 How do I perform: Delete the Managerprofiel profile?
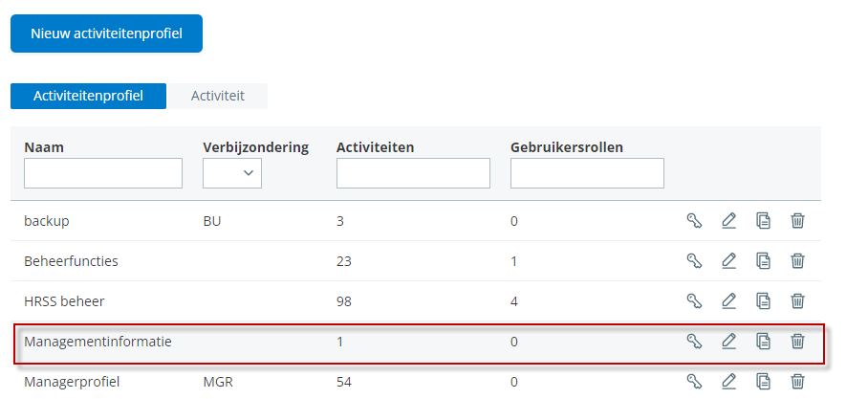797,381
